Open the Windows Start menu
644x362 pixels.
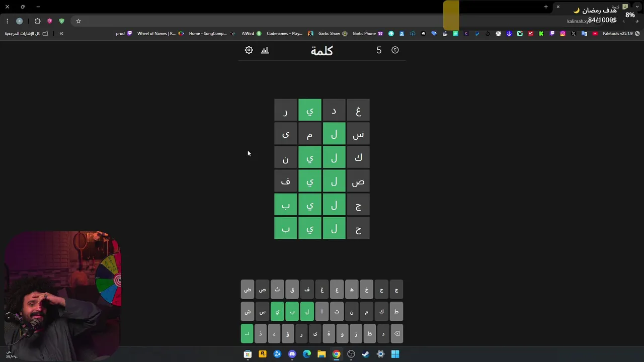click(x=395, y=354)
